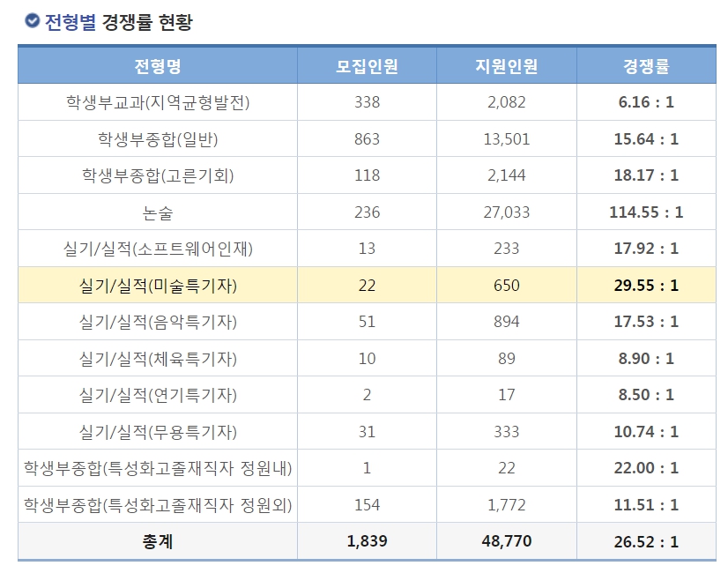This screenshot has width=728, height=573.
Task: Select the 338 recruitment value
Action: click(x=367, y=102)
